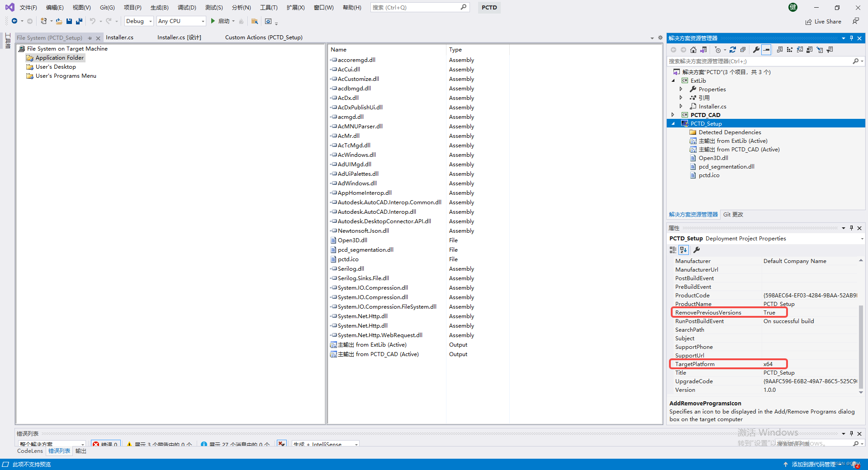This screenshot has height=470, width=868.
Task: Click the 工具箱 toolbox side tab
Action: pos(8,41)
